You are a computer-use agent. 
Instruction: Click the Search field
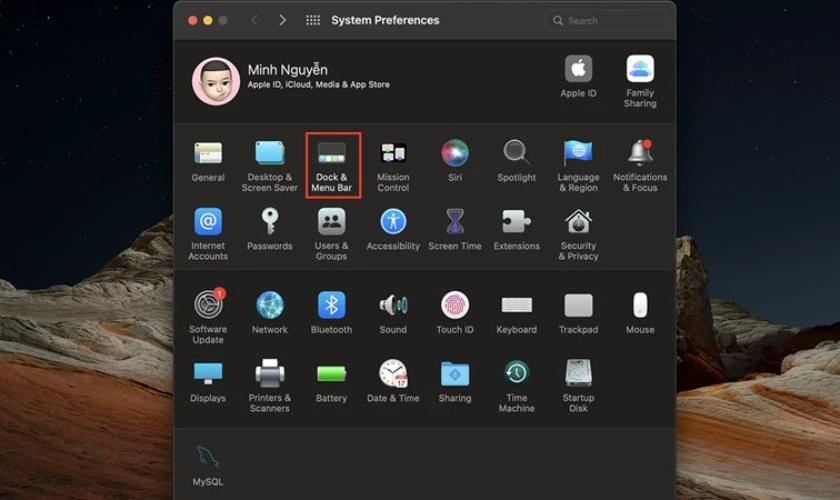pyautogui.click(x=608, y=20)
